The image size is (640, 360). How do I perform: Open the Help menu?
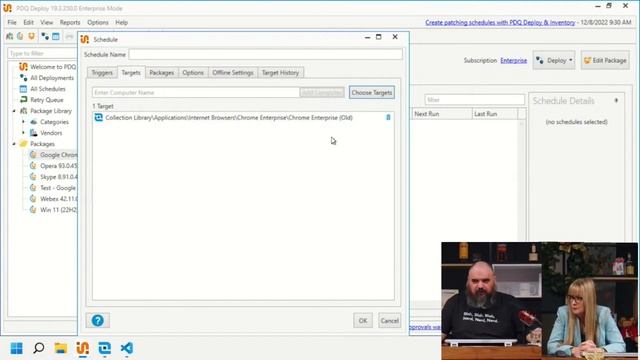click(x=122, y=22)
